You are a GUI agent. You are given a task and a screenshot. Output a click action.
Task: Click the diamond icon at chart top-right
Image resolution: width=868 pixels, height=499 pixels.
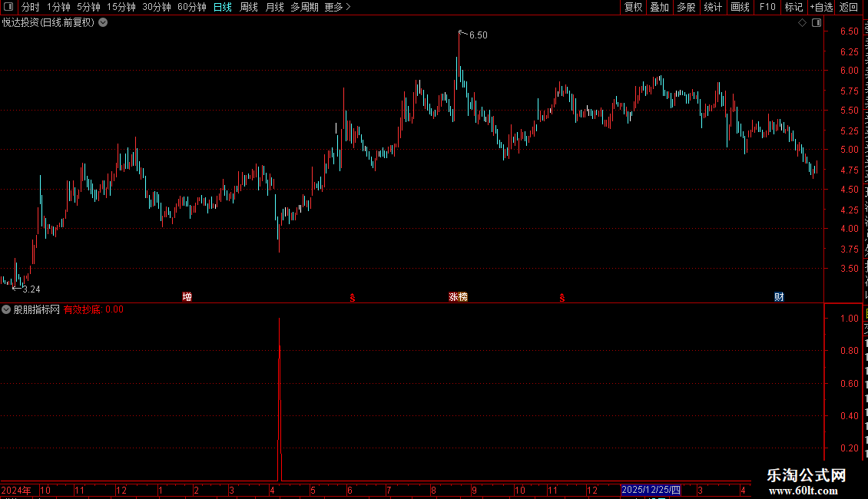(x=802, y=23)
